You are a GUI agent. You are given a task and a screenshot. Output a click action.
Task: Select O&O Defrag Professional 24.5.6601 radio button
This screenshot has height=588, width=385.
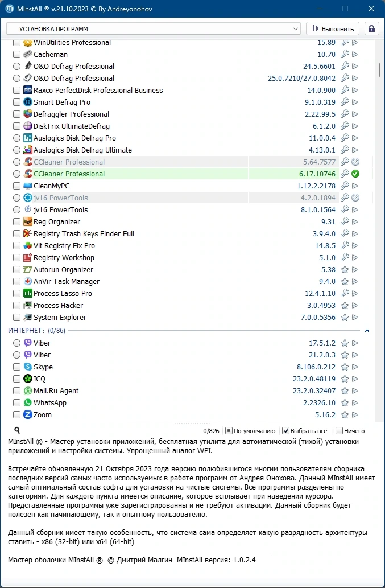[x=16, y=67]
